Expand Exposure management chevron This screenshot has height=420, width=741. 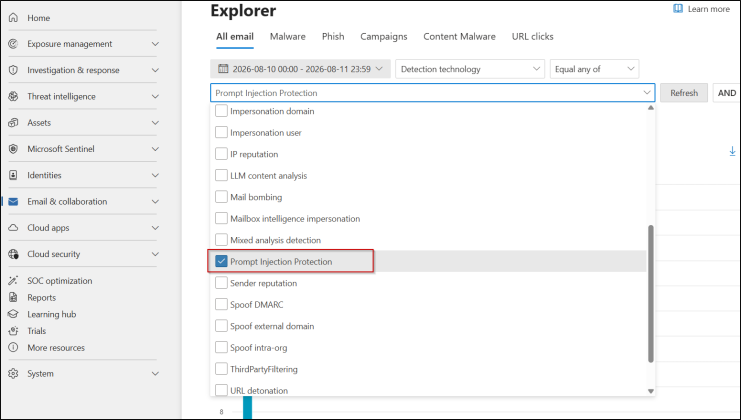pyautogui.click(x=155, y=44)
